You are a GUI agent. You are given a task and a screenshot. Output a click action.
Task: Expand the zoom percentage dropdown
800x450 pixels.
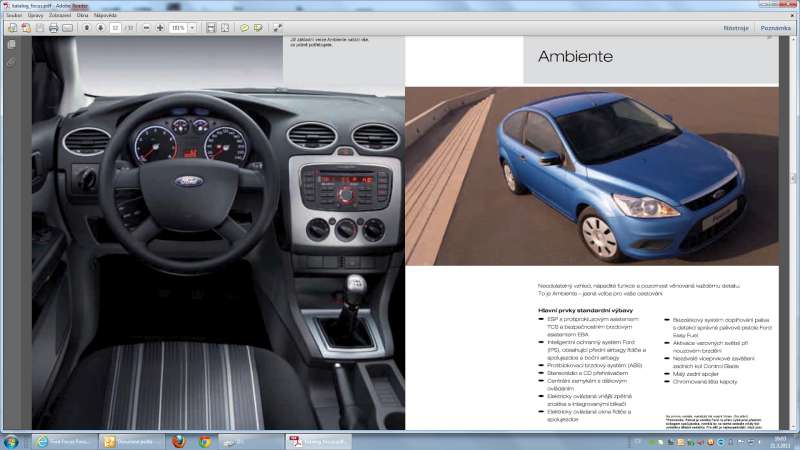pyautogui.click(x=192, y=28)
